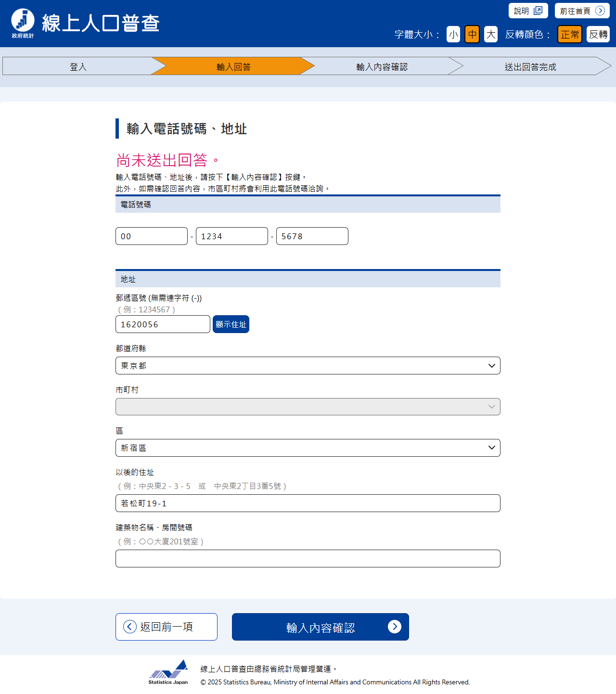Switch color mode to inverted (反轉)
Viewport: 616px width, 694px height.
coord(598,34)
